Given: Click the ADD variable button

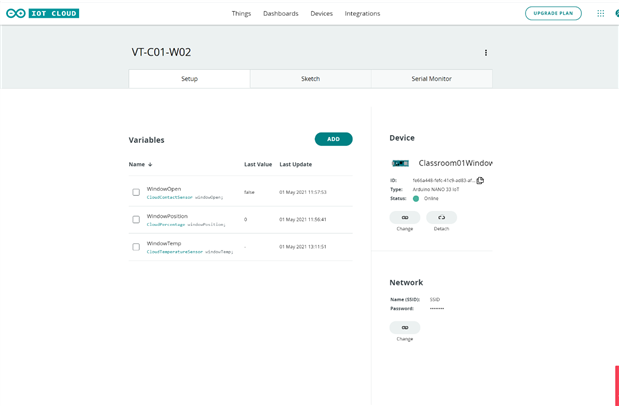Looking at the screenshot, I should coord(334,139).
